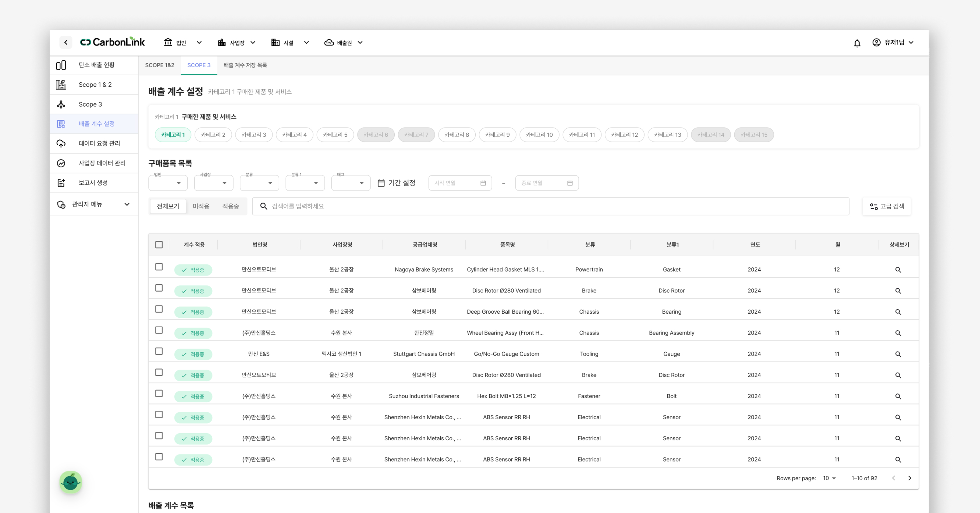Select the 카테고리 13 chip
980x513 pixels.
667,135
